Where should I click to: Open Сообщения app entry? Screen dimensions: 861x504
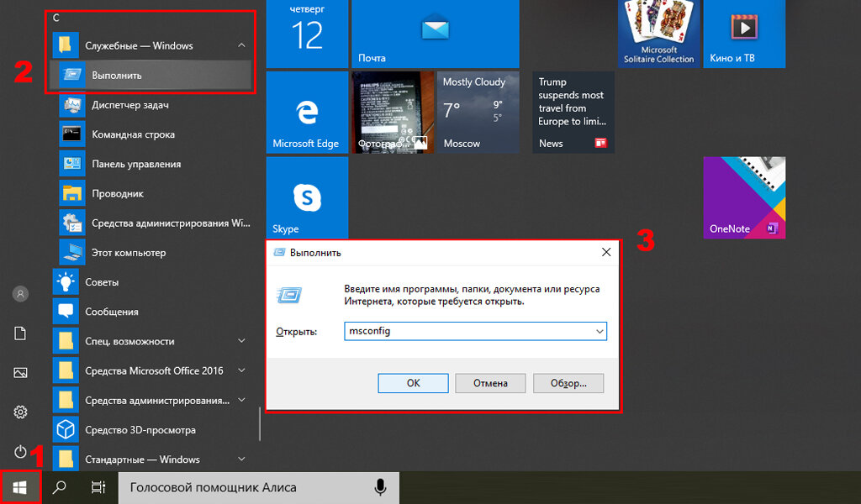pyautogui.click(x=151, y=312)
